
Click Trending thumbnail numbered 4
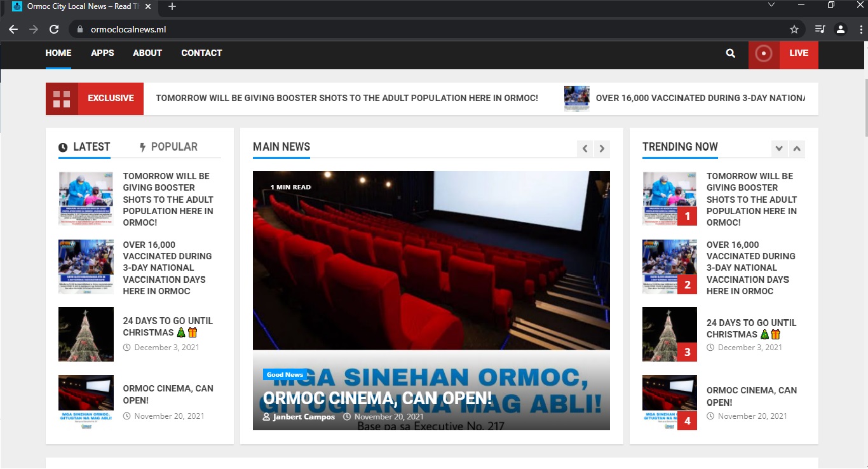[x=670, y=402]
